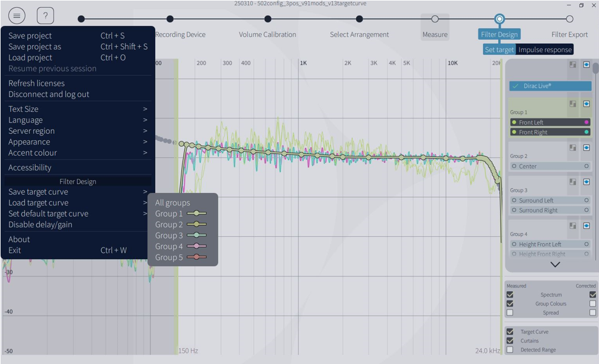The width and height of the screenshot is (599, 364).
Task: Click the blue dot icon in Group 2
Action: (x=587, y=147)
